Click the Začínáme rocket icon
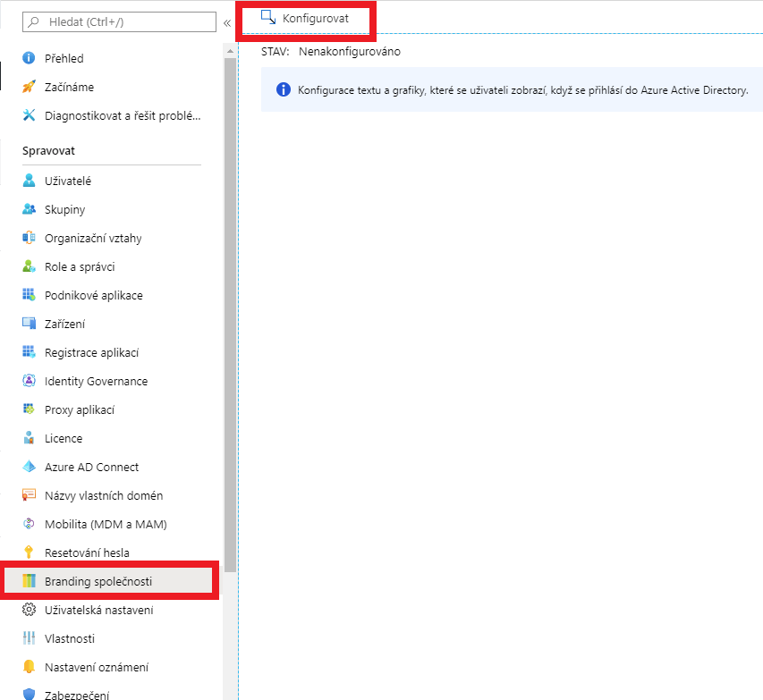 point(29,87)
